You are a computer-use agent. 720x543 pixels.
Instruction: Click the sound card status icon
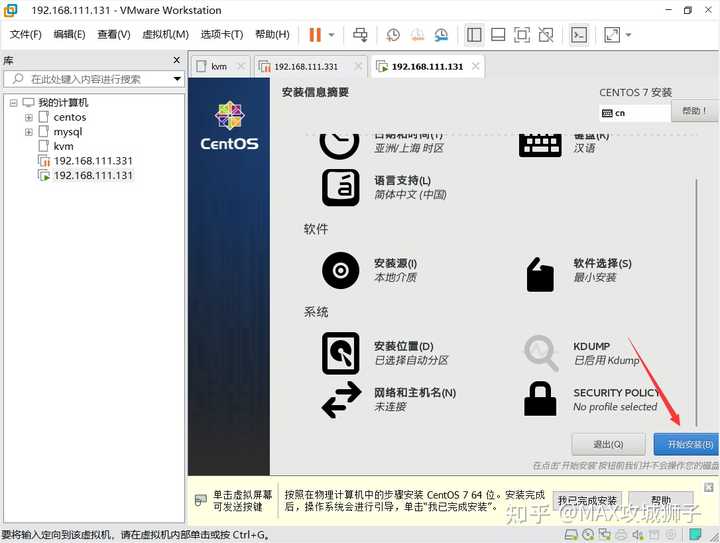(x=637, y=535)
